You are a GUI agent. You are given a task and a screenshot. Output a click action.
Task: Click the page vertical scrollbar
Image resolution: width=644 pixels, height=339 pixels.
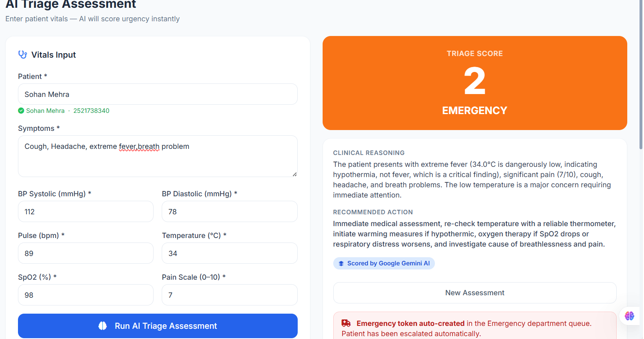[x=641, y=74]
